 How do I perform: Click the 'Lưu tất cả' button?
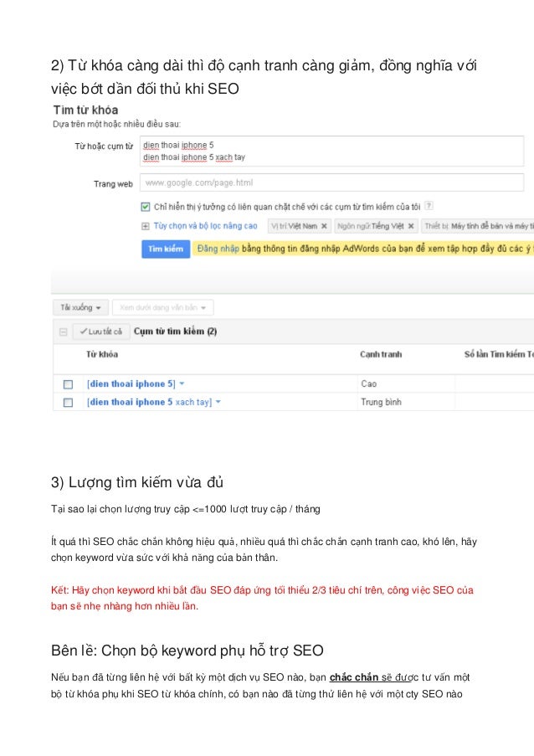click(x=100, y=332)
